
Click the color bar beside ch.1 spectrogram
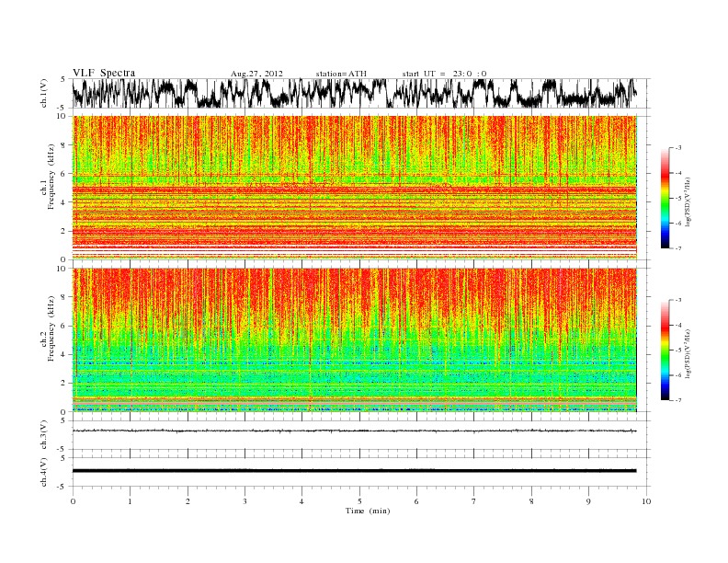(665, 198)
